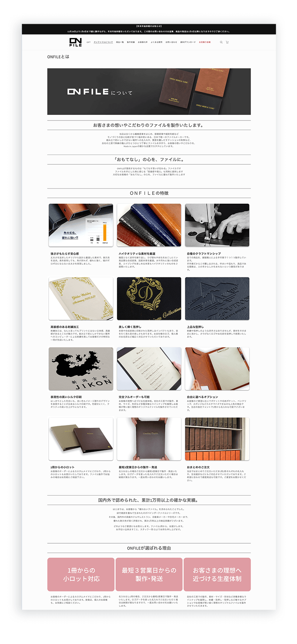Select the JIKON silk print thumbnail
The height and width of the screenshot is (644, 297).
[x=81, y=369]
